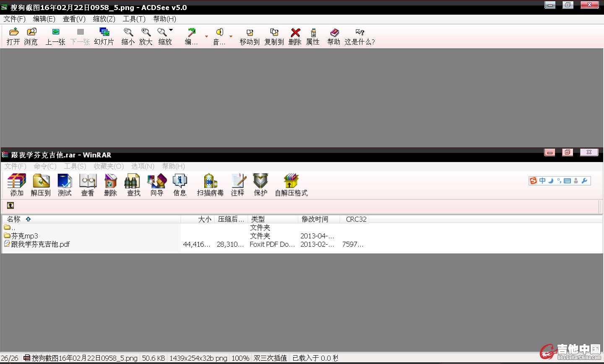Open the View (查看) menu in ACDSee
This screenshot has width=604, height=364.
(74, 19)
